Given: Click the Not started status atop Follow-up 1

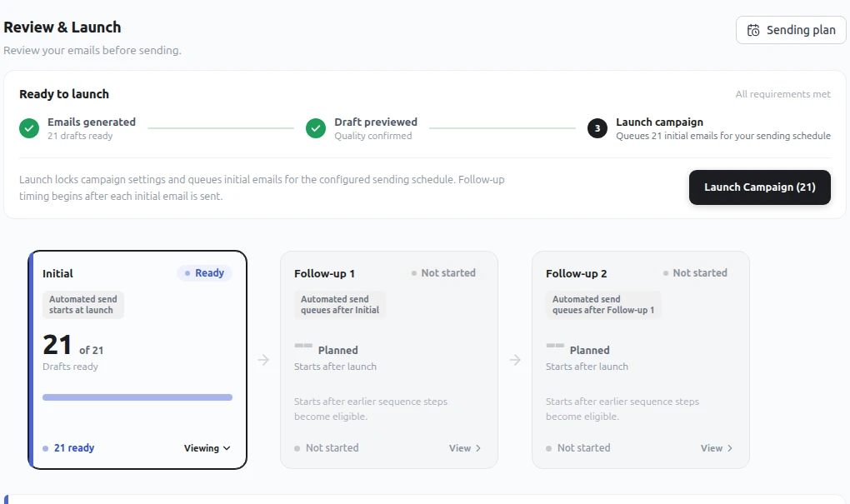Looking at the screenshot, I should 443,273.
